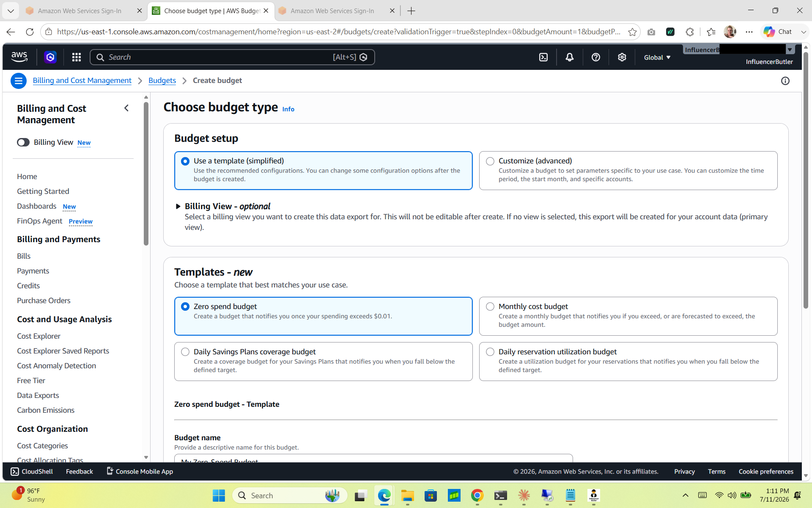Open the Amazon Q hexagon icon

click(x=50, y=57)
